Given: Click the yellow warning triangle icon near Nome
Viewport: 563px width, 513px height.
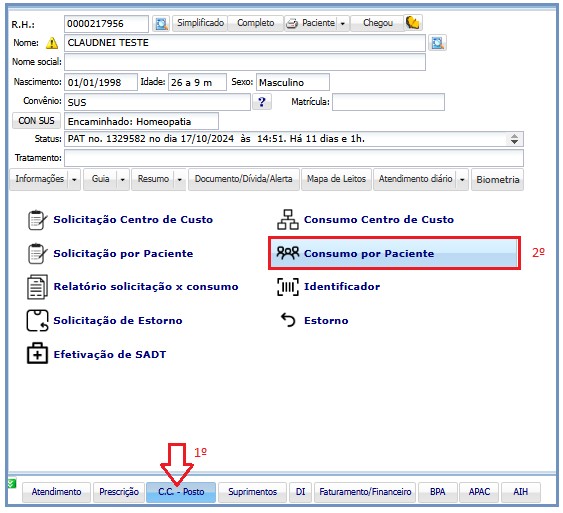Looking at the screenshot, I should [52, 43].
